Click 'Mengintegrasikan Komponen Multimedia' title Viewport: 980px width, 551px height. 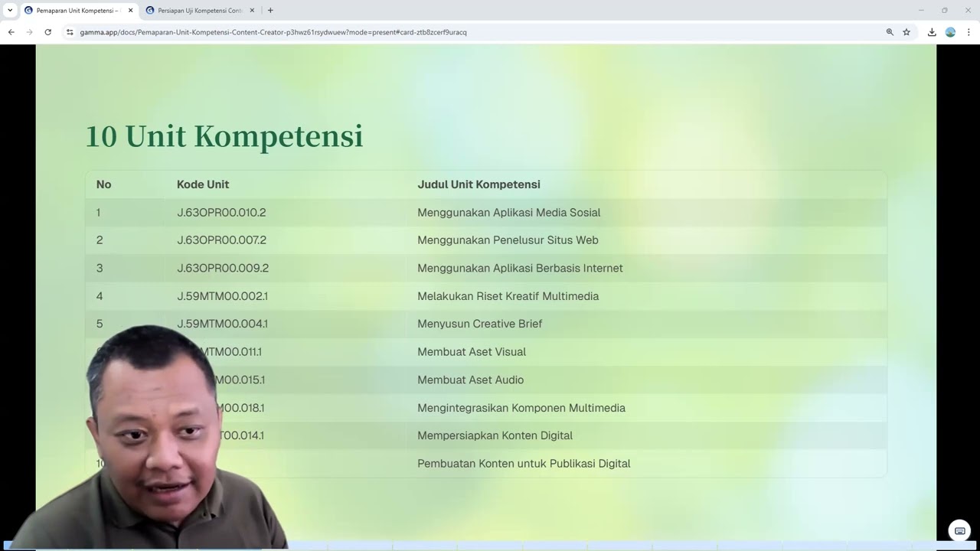coord(521,408)
